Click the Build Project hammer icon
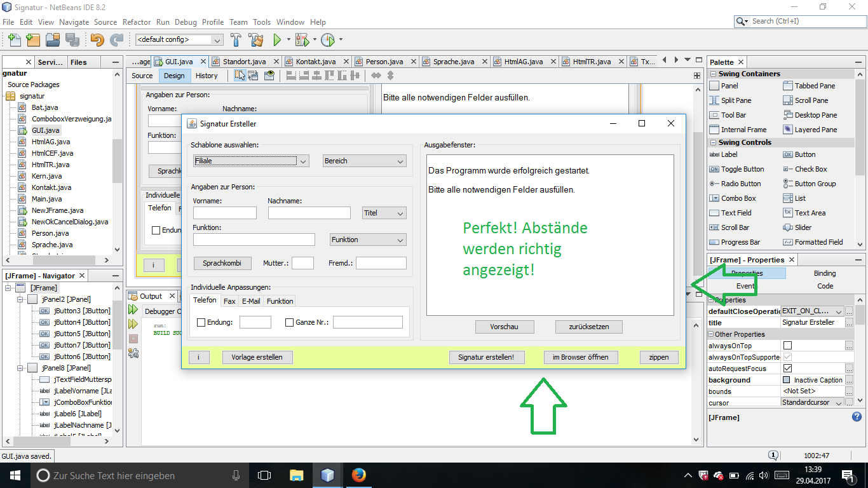This screenshot has width=868, height=488. [236, 39]
